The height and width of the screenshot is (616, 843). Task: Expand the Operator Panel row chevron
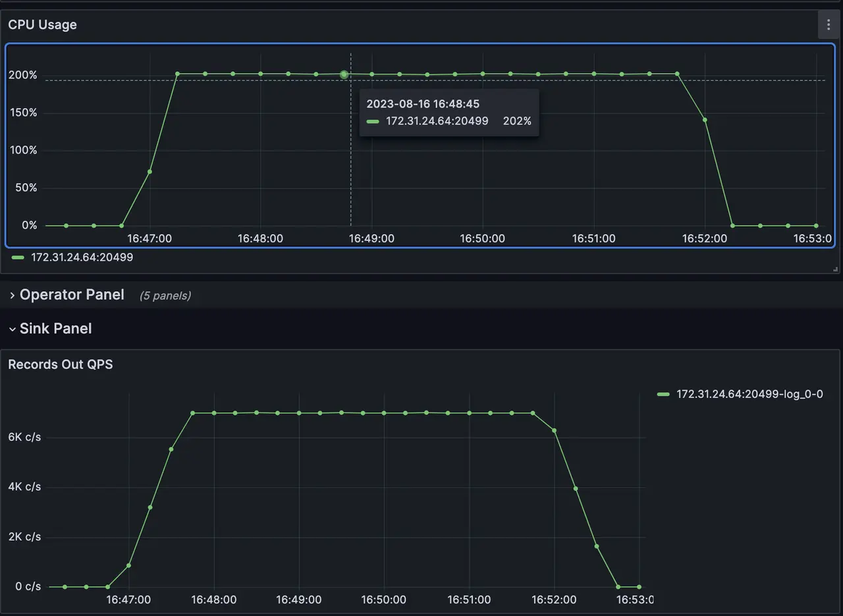click(12, 296)
